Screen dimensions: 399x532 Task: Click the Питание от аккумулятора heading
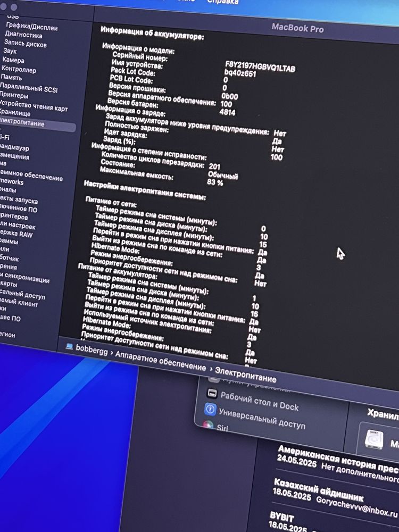coord(118,271)
